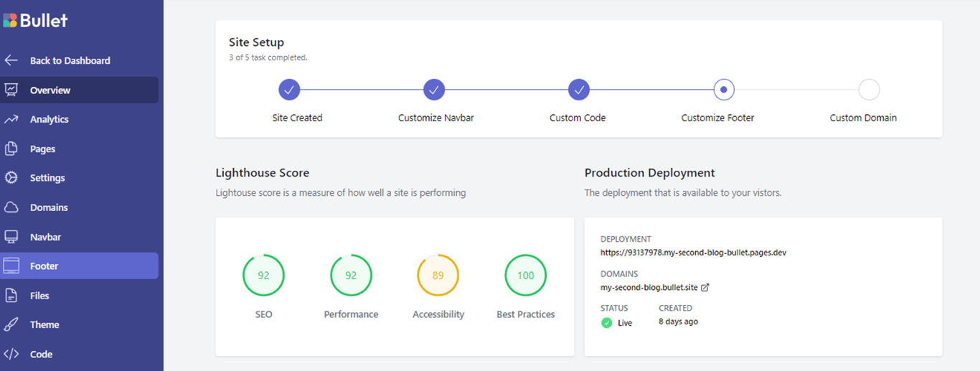Open the pages.dev deployment URL
980x371 pixels.
click(x=693, y=253)
